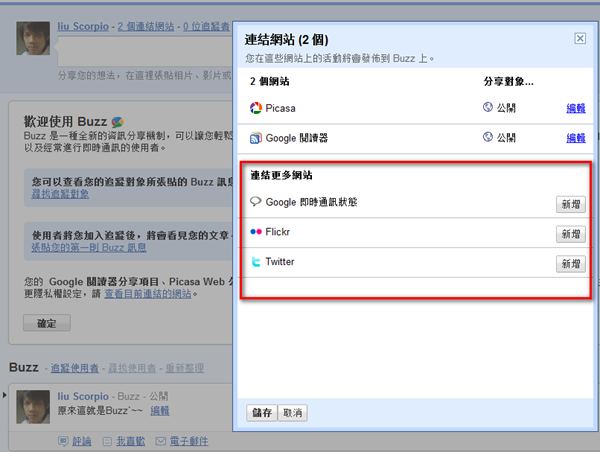
Task: Select the Twitter site name text
Action: 280,262
